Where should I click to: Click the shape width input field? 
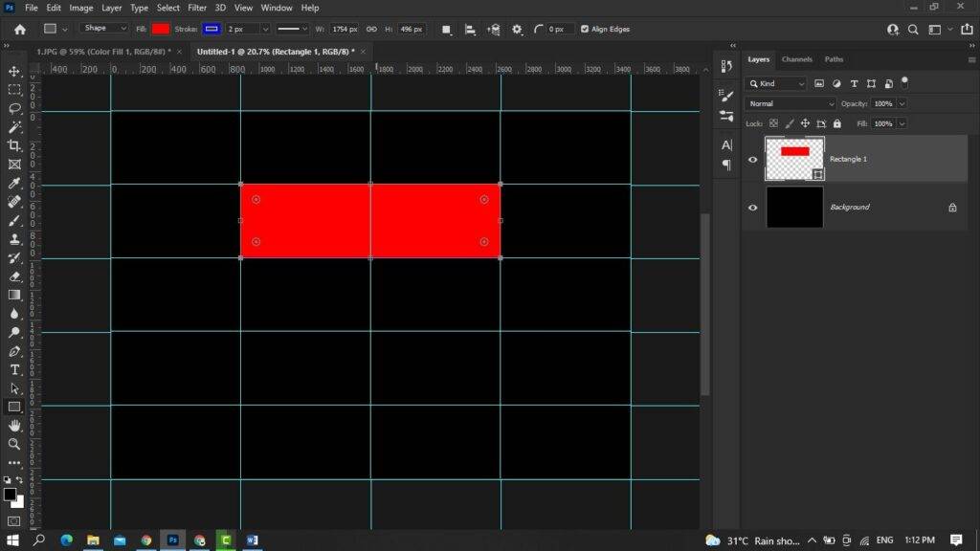345,30
